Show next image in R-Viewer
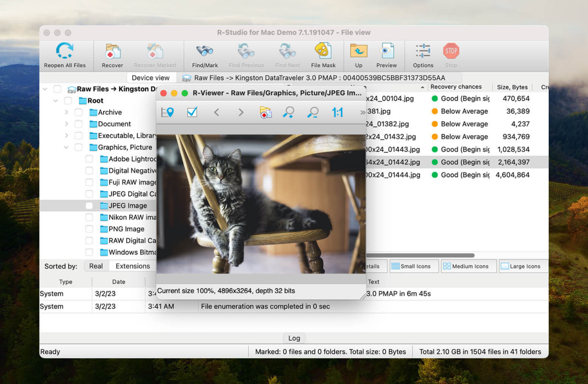This screenshot has height=384, width=588. (x=241, y=112)
